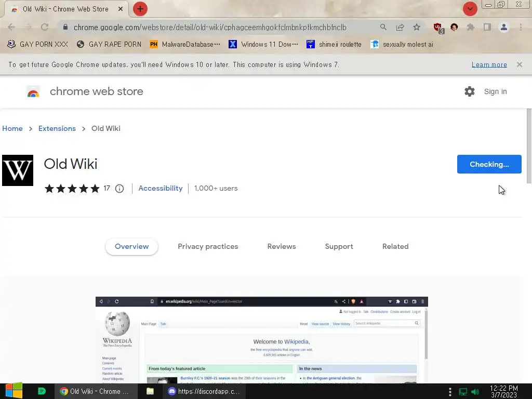Open the uBlock Origin extension icon
The image size is (532, 399).
tap(438, 28)
